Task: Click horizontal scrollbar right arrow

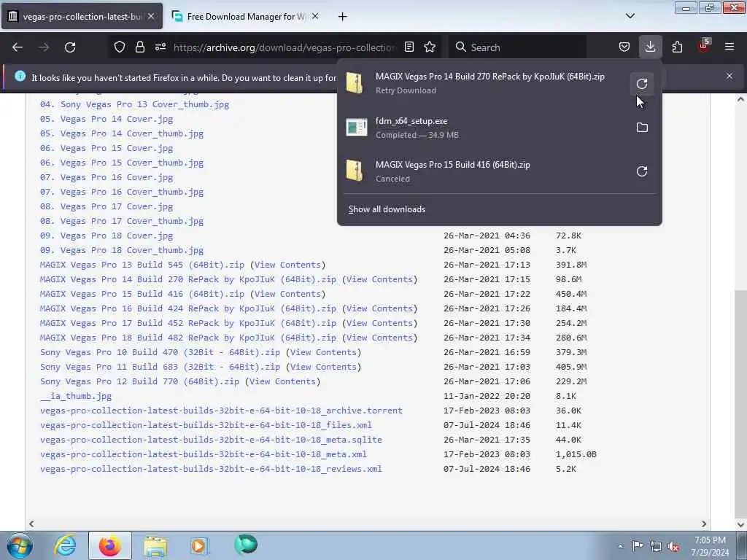Action: (704, 524)
